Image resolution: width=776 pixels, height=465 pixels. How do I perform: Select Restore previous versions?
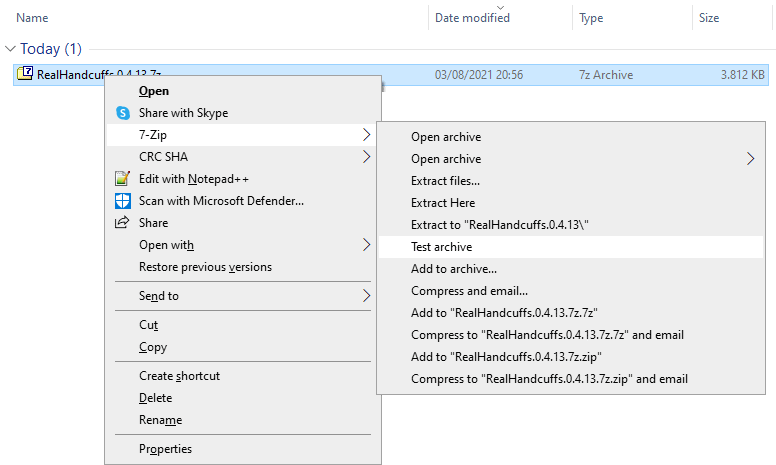click(x=243, y=267)
